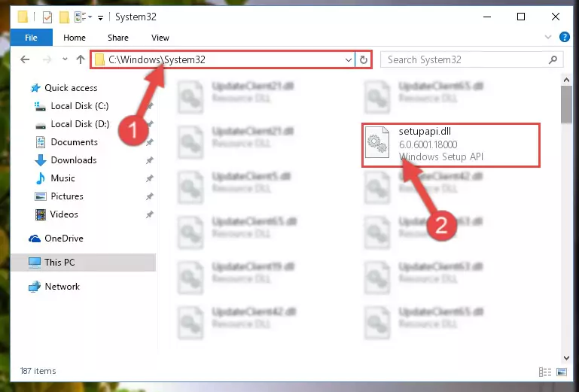Select the setupapi.dll file name
Screen dimensions: 579x392
click(425, 132)
